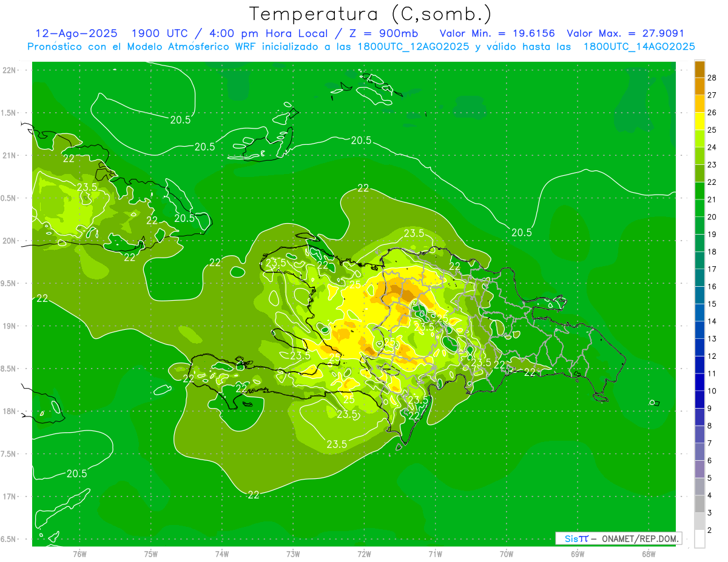The width and height of the screenshot is (728, 562).
Task: Click colorbar tick label '2'
Action: 710,530
